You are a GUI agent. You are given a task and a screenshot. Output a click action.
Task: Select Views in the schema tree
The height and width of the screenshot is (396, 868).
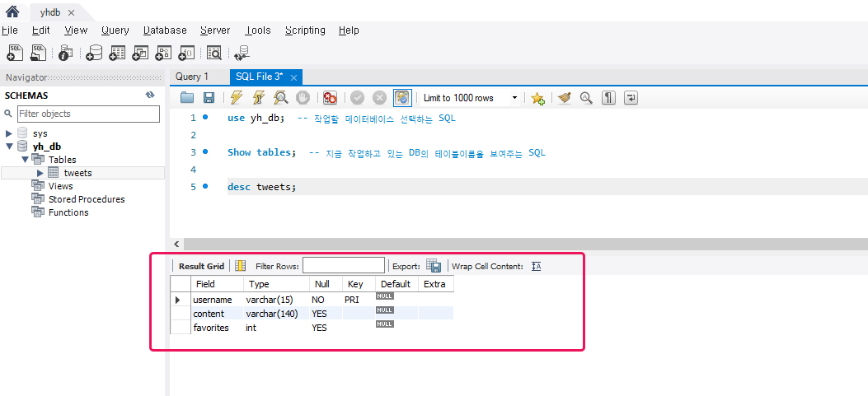click(x=60, y=186)
